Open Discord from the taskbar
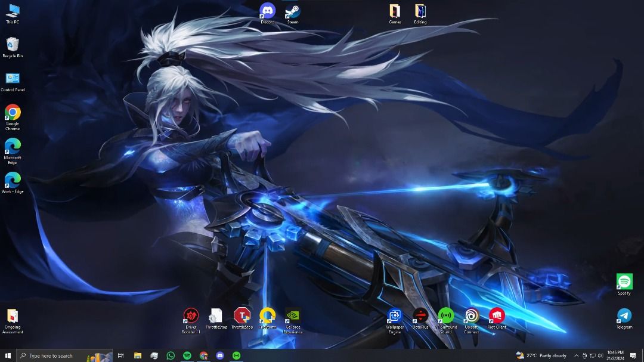This screenshot has height=362, width=644. [x=220, y=355]
